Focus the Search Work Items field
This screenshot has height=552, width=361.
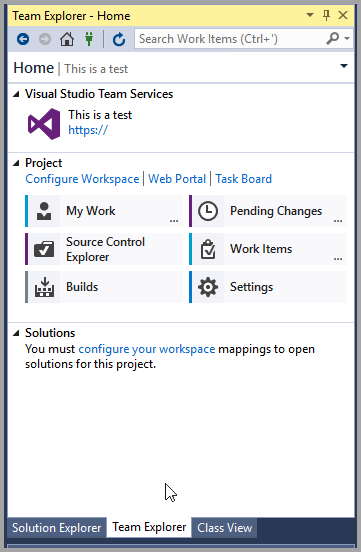pyautogui.click(x=231, y=39)
